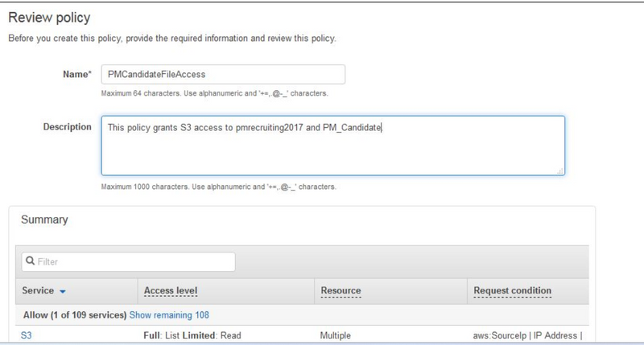Screen dimensions: 644x345
Task: Click the sort arrow beside Service
Action: tap(63, 291)
